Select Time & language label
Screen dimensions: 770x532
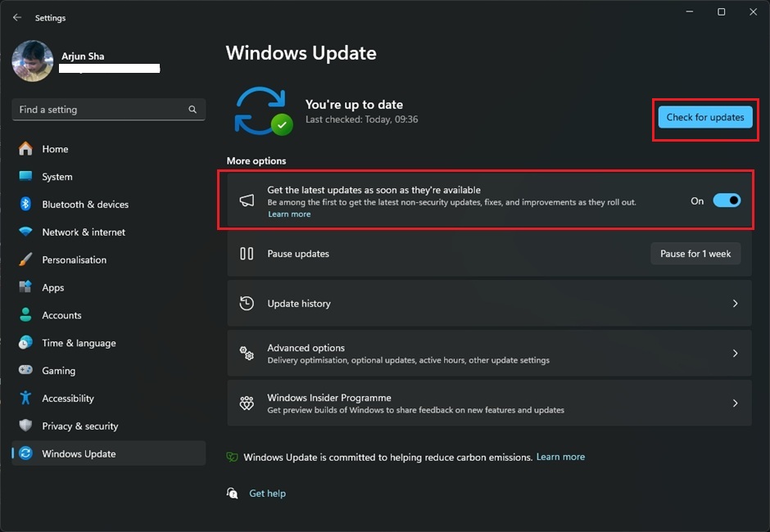[79, 343]
